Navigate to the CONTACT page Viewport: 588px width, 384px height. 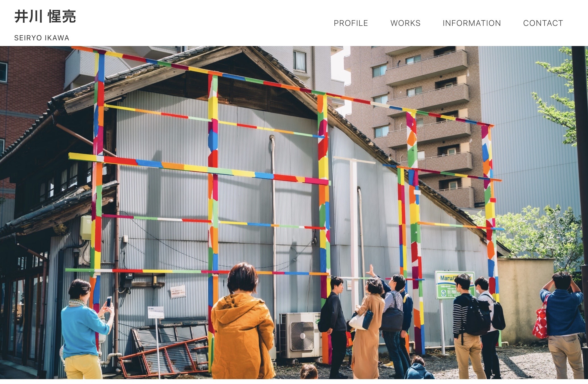click(543, 23)
